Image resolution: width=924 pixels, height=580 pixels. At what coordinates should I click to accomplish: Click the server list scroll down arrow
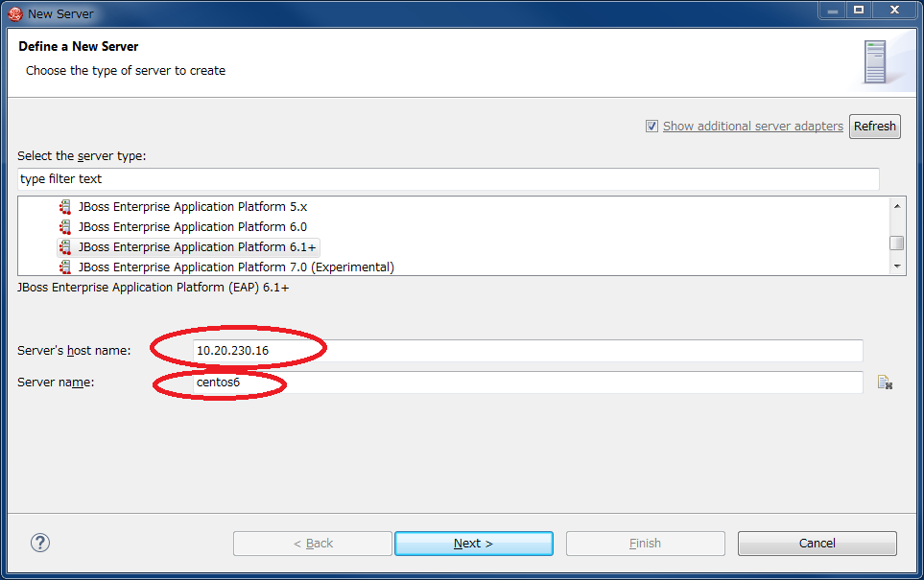coord(897,267)
